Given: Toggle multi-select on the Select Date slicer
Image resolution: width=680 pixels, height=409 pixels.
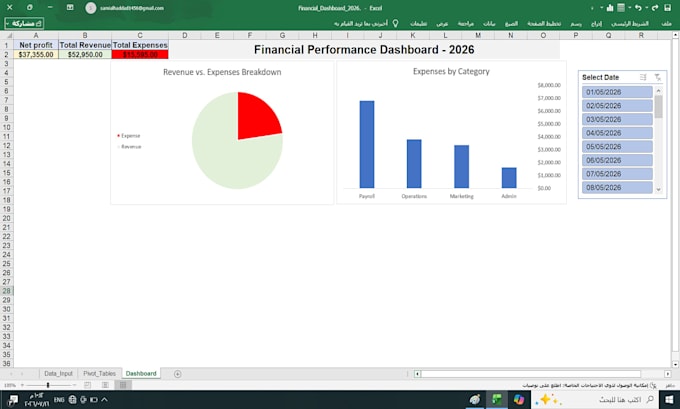Looking at the screenshot, I should (643, 77).
